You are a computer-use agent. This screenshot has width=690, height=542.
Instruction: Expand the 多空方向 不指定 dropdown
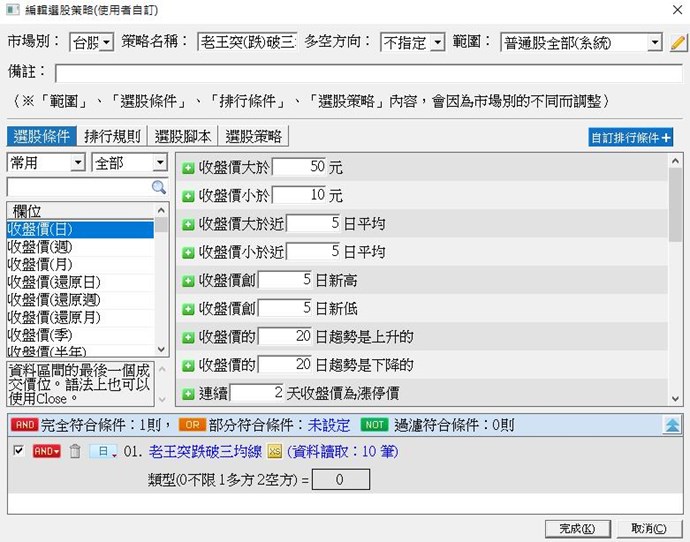tap(437, 42)
